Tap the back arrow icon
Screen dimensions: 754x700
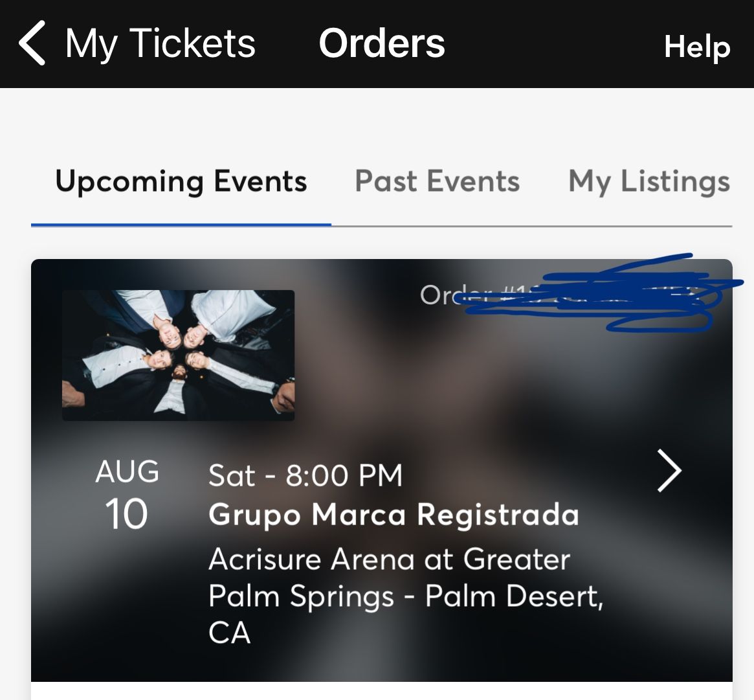(32, 43)
